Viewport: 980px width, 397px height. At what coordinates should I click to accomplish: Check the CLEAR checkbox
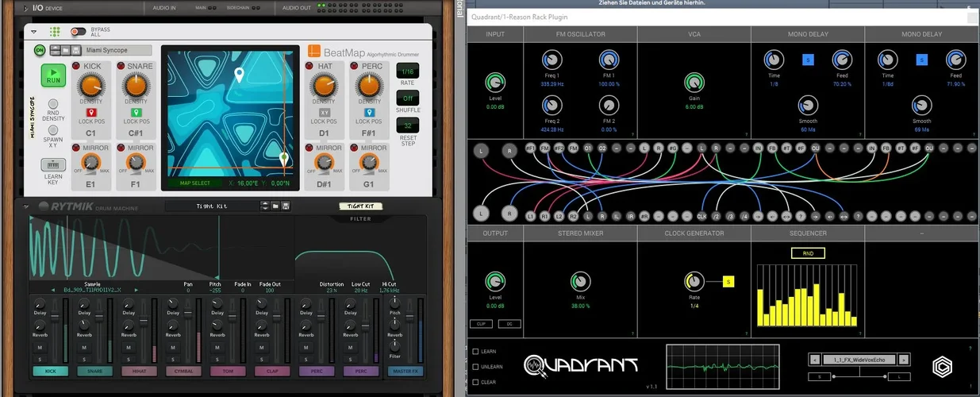click(475, 381)
